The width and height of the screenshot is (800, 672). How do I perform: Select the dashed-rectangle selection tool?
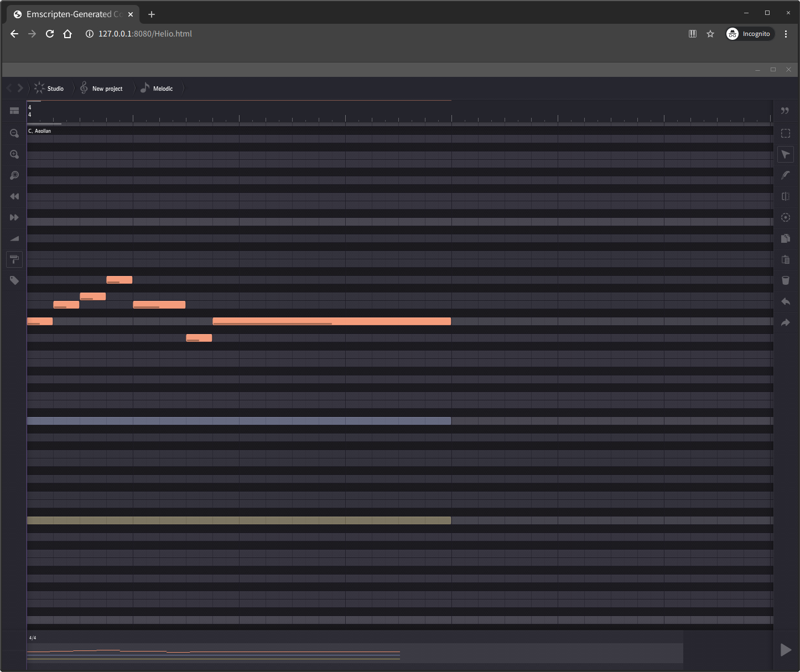[785, 133]
